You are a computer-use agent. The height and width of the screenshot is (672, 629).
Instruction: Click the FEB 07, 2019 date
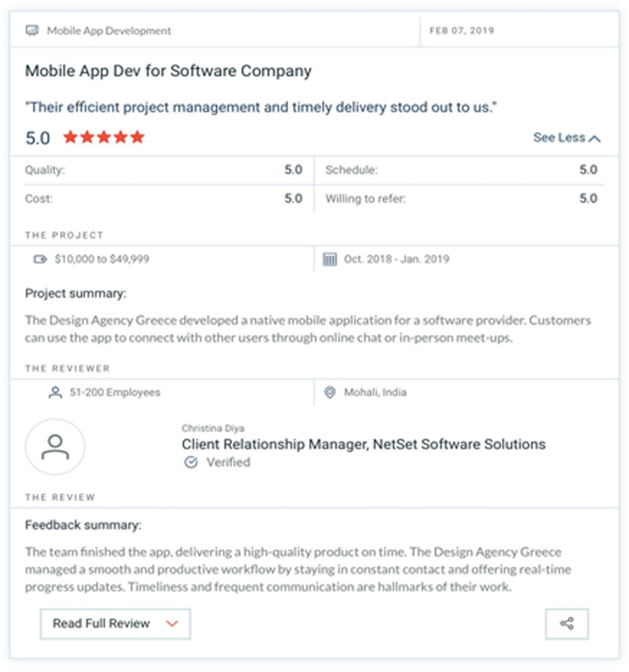(462, 31)
